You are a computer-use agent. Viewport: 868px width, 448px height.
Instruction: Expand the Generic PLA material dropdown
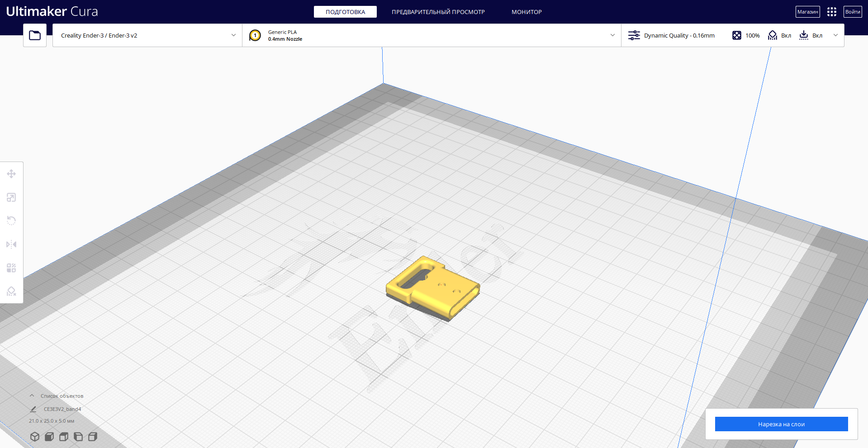(432, 35)
